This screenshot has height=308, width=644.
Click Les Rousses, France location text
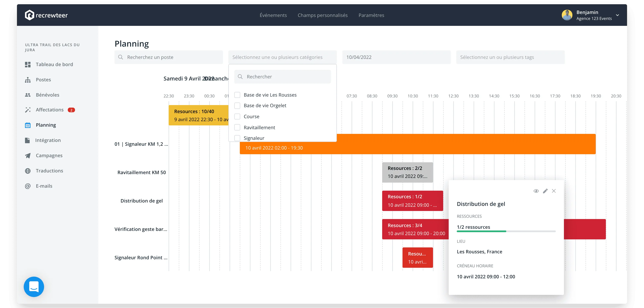[x=479, y=252]
